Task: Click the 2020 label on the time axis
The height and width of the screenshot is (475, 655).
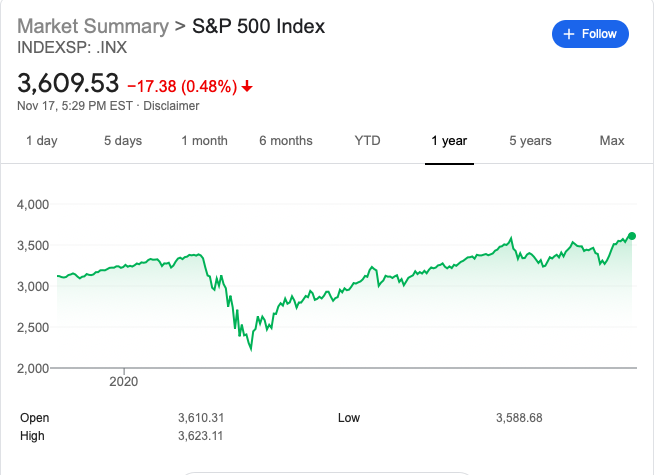Action: tap(123, 381)
